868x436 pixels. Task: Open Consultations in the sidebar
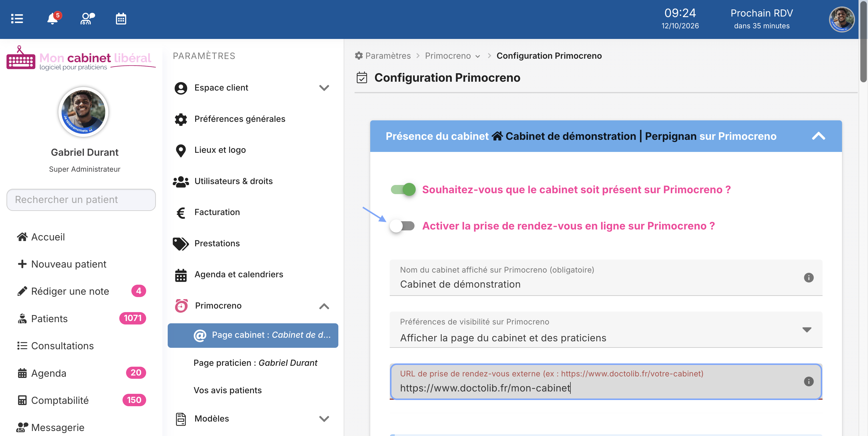(x=56, y=346)
